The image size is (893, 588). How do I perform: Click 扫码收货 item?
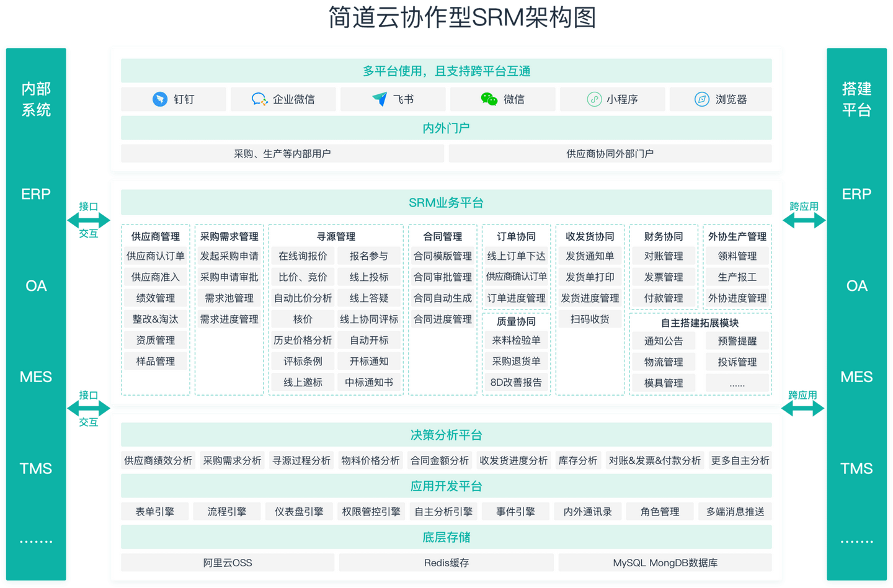coord(590,319)
